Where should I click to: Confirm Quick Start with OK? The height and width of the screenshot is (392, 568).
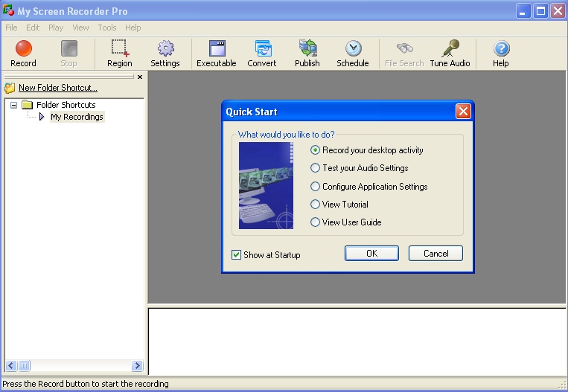tap(371, 254)
